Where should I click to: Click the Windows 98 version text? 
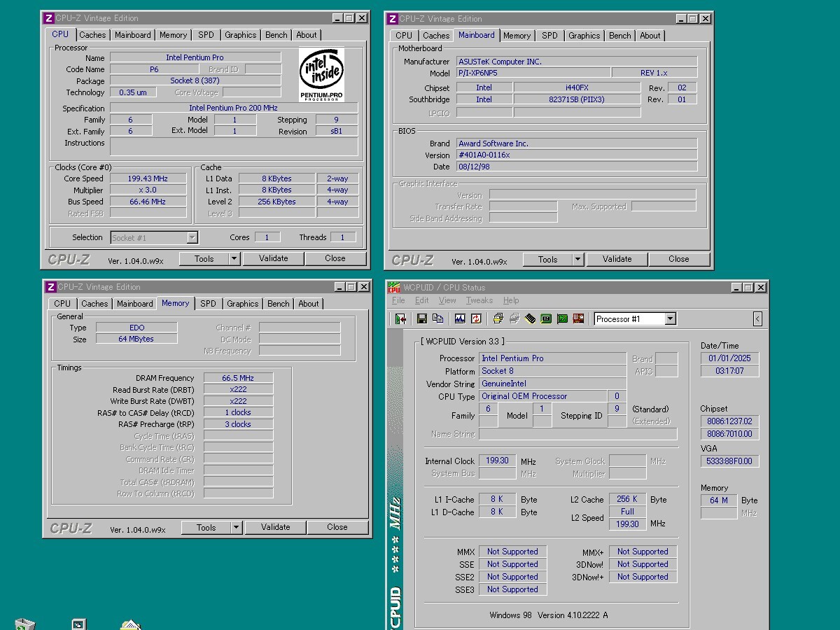549,615
